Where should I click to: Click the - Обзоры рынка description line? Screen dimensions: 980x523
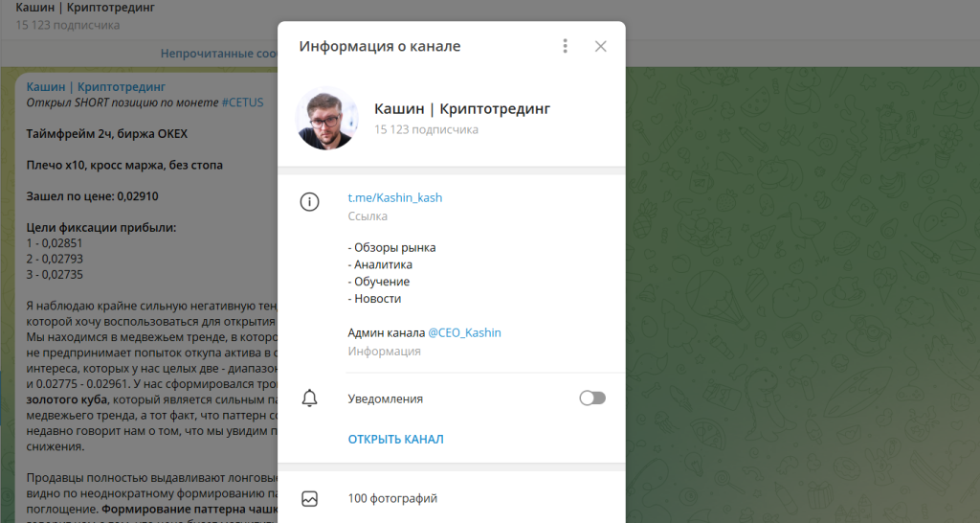(391, 248)
